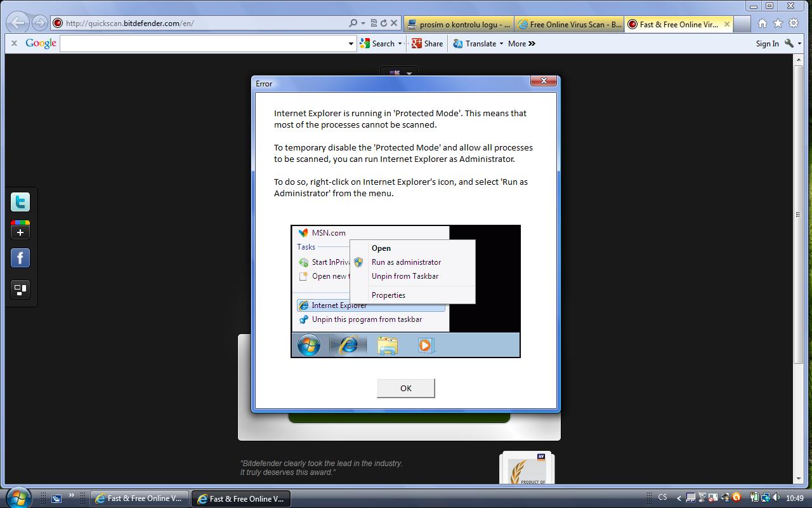This screenshot has height=508, width=812.
Task: Toggle the Compatibility View icon
Action: [x=374, y=23]
